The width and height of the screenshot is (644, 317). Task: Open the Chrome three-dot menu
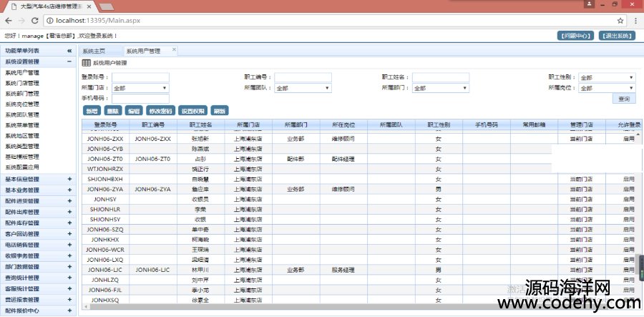click(x=633, y=21)
